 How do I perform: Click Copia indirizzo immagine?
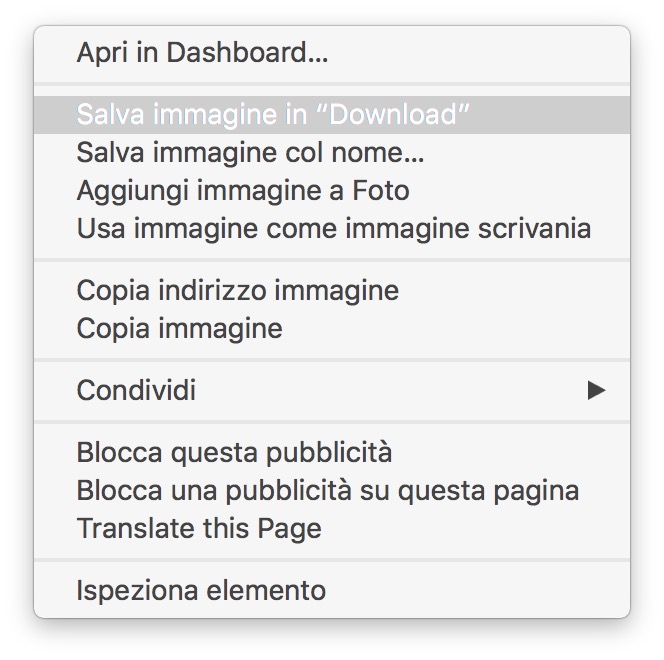[x=237, y=290]
